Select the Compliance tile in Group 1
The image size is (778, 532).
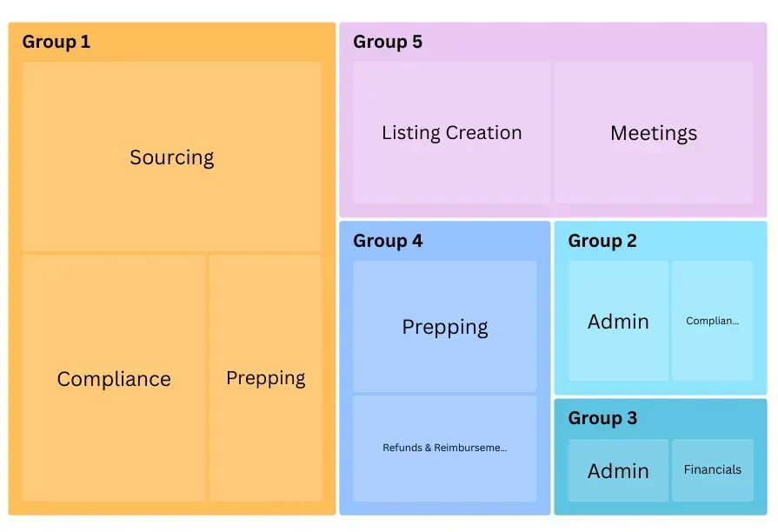tap(114, 378)
